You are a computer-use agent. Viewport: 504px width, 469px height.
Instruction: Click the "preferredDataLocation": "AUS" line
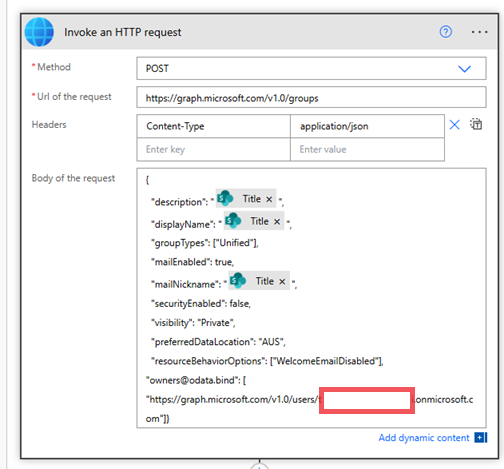(x=218, y=342)
